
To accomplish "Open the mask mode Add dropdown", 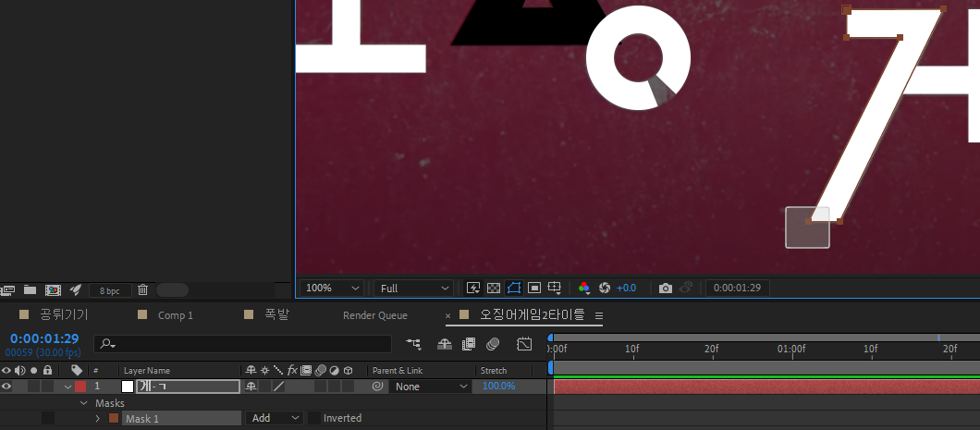I will (275, 418).
